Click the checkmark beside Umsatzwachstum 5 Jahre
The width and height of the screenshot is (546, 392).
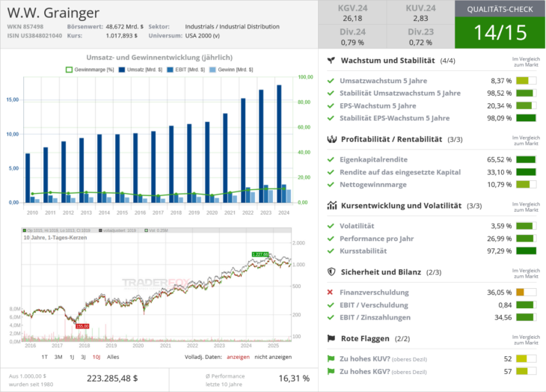point(331,81)
